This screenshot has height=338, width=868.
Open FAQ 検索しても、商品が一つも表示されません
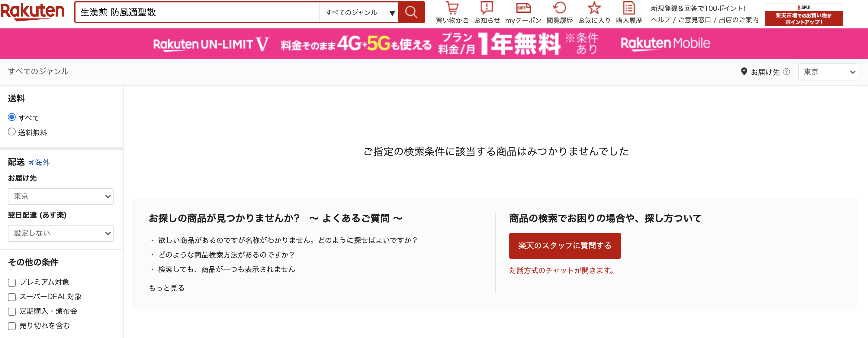pyautogui.click(x=227, y=269)
